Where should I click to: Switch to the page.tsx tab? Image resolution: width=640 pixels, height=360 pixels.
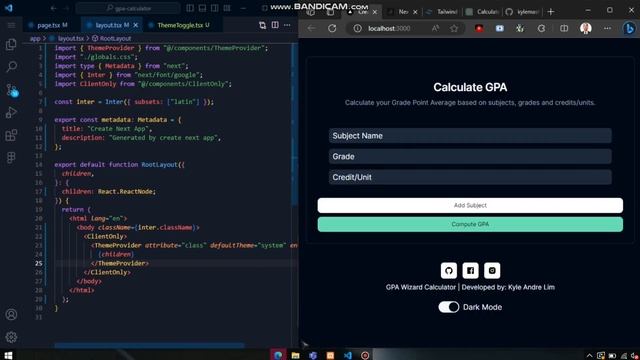pos(52,25)
